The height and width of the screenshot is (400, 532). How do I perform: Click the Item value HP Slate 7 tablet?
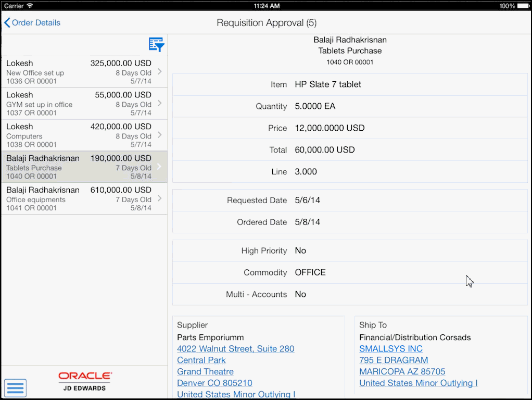(x=328, y=84)
